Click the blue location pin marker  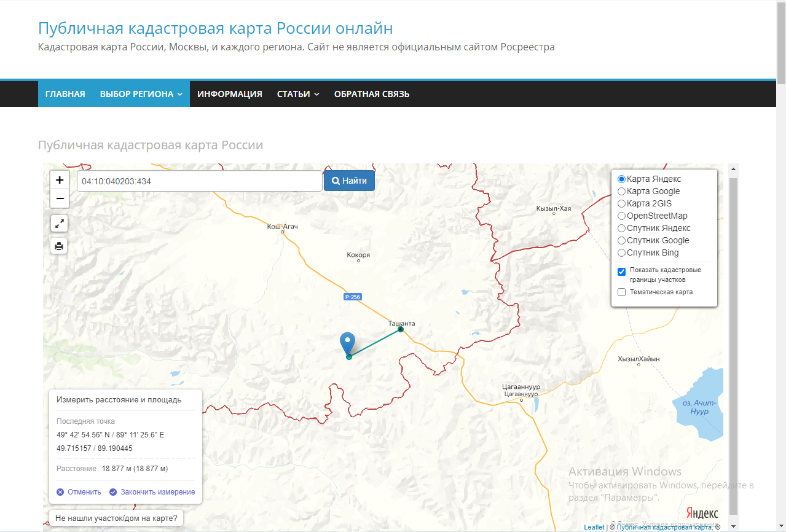click(x=348, y=343)
